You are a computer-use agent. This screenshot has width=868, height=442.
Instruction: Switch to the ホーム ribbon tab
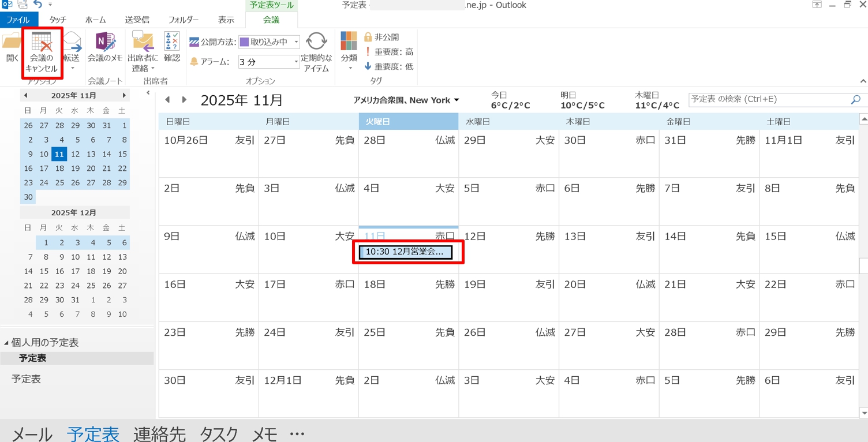[x=95, y=20]
